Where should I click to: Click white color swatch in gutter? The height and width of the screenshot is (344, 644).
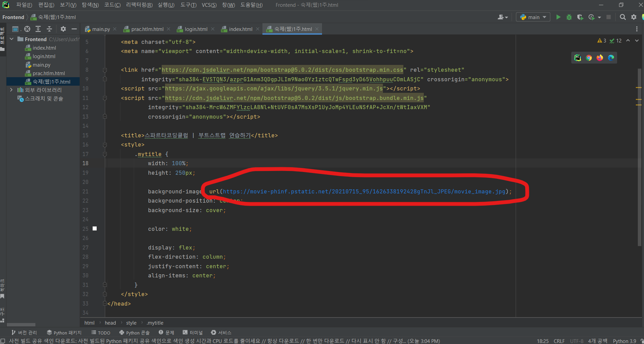pyautogui.click(x=95, y=228)
